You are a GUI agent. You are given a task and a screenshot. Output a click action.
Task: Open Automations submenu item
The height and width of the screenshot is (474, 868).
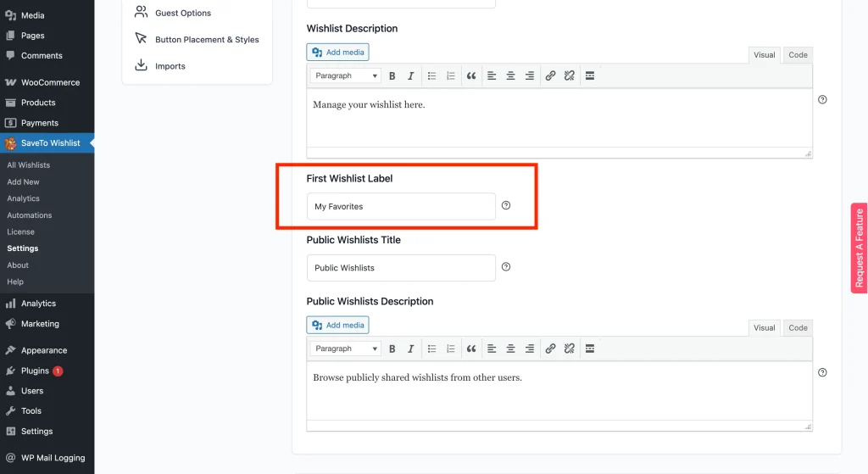30,215
